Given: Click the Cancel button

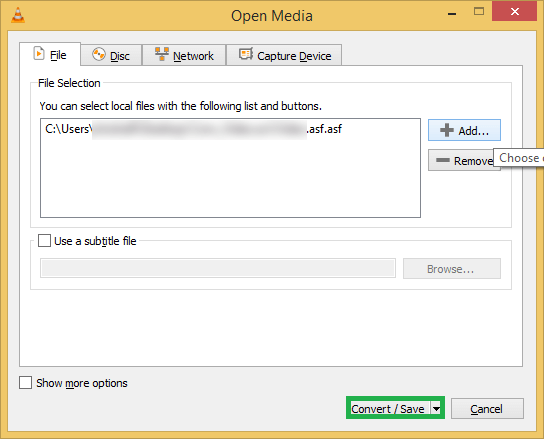Looking at the screenshot, I should pyautogui.click(x=487, y=409).
